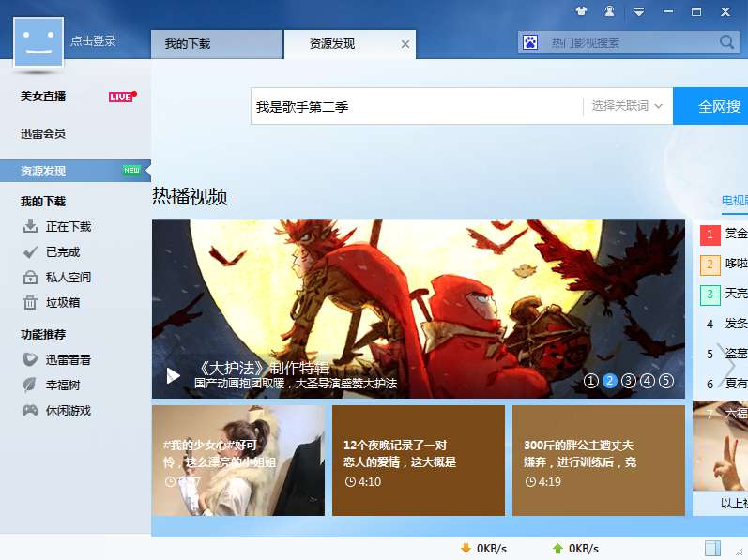Select carousel slide indicator 5
This screenshot has height=560, width=748.
(666, 381)
